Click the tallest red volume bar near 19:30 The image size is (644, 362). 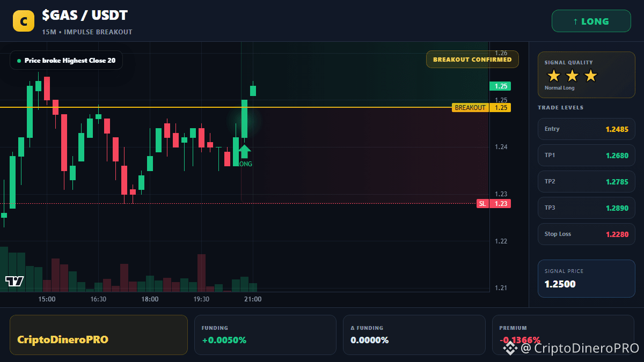(x=201, y=273)
